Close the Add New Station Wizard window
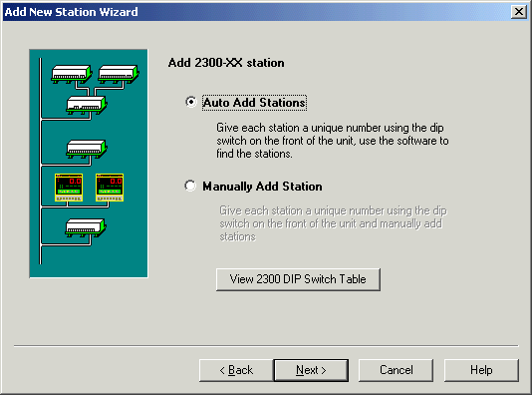Image resolution: width=532 pixels, height=395 pixels. pos(519,12)
